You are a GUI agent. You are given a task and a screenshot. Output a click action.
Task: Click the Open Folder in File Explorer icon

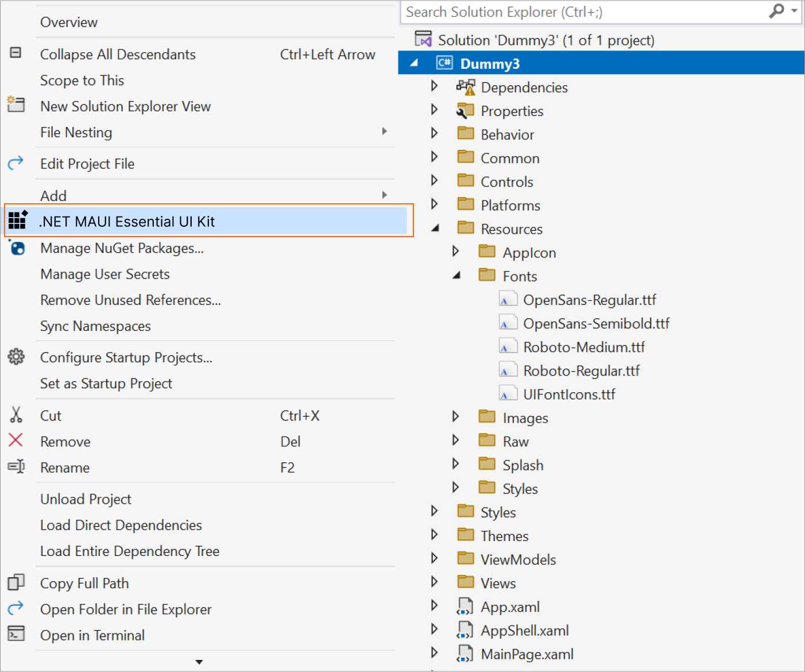point(16,608)
